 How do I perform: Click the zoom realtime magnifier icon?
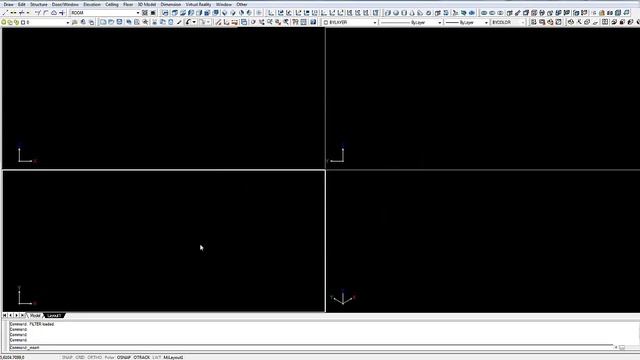270,22
